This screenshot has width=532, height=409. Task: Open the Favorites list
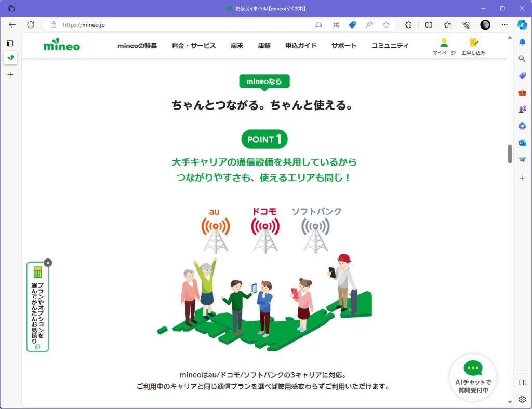point(447,25)
